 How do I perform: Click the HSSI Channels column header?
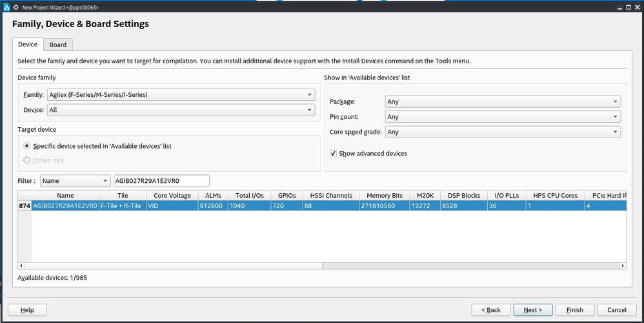point(331,196)
